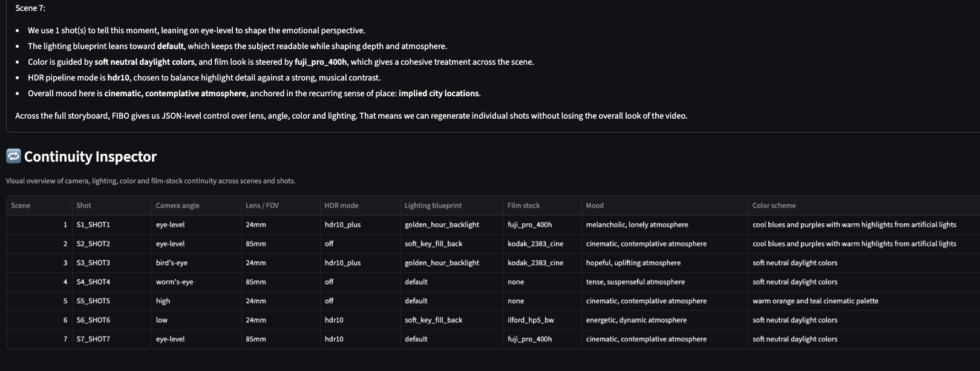This screenshot has height=371, width=980.
Task: Click the S4_SHOT4 shot cell
Action: (93, 282)
